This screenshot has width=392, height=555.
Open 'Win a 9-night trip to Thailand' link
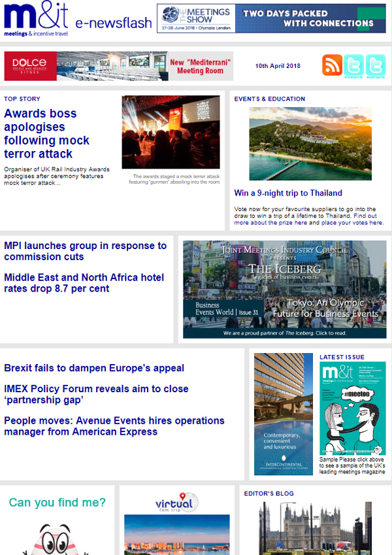[288, 193]
